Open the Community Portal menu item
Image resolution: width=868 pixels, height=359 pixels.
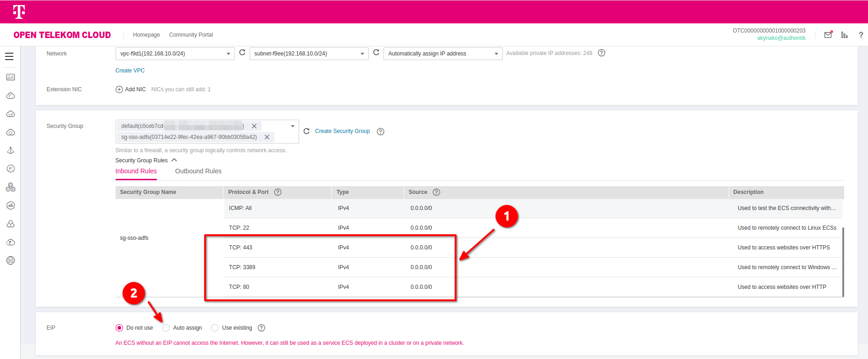pos(191,35)
